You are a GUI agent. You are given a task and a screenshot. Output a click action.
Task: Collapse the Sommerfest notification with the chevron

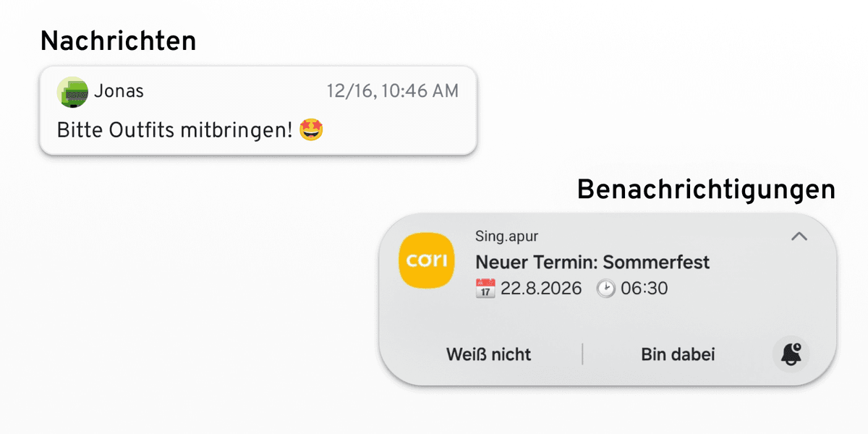799,237
